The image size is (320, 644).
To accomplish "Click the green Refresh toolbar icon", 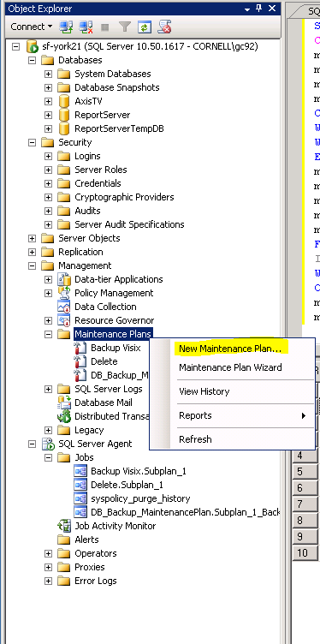I will (x=145, y=27).
